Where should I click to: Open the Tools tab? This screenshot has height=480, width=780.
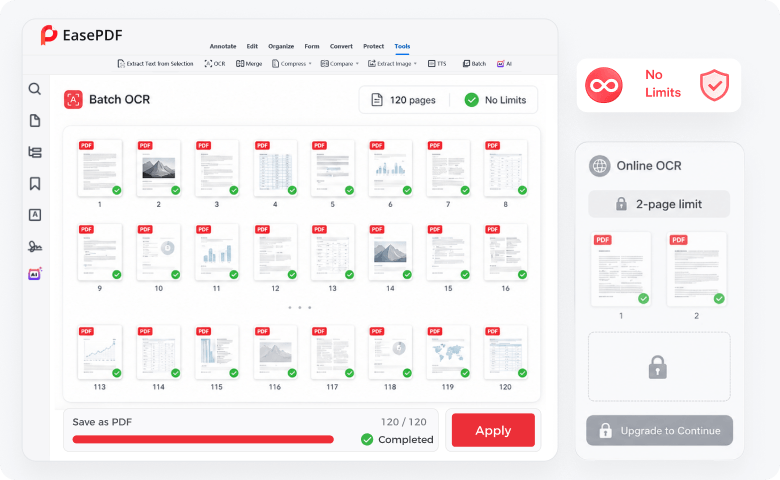pos(402,46)
